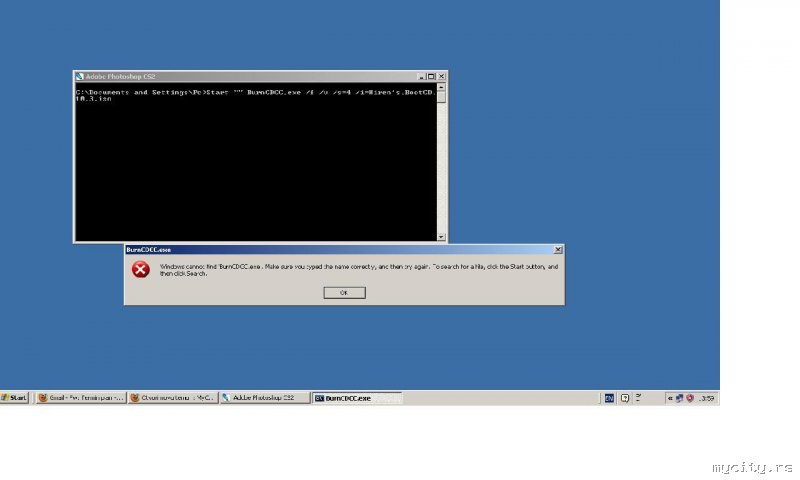Open the command window's system menu icon
Image resolution: width=800 pixels, height=480 pixels.
click(x=80, y=77)
